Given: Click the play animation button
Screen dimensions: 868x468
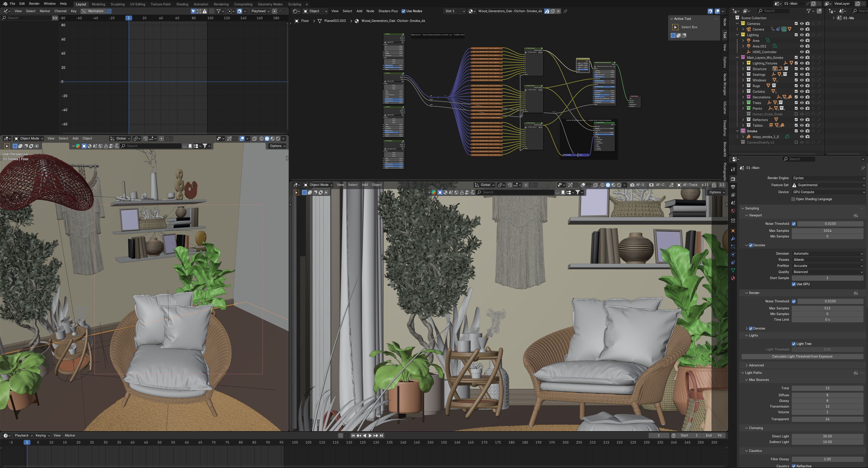Looking at the screenshot, I should (370, 436).
